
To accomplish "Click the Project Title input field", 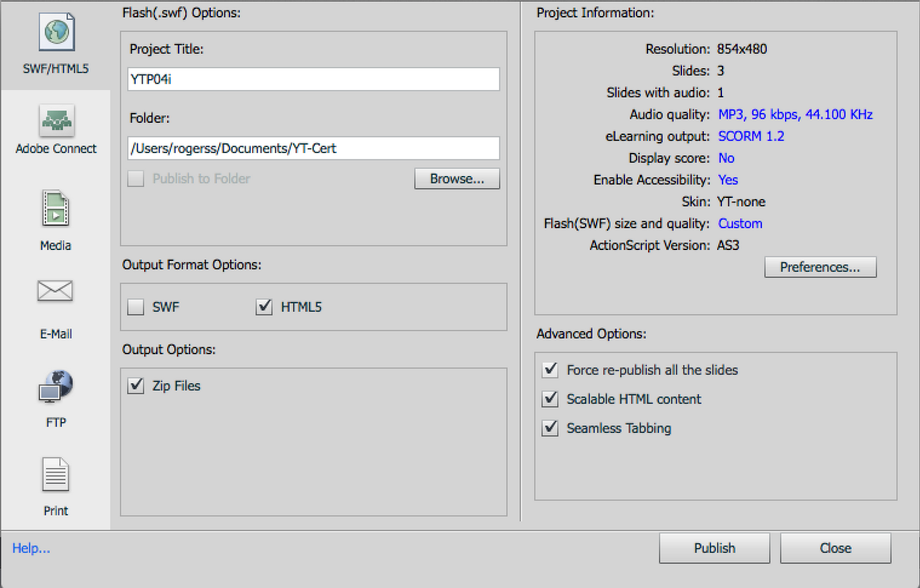I will pyautogui.click(x=314, y=79).
